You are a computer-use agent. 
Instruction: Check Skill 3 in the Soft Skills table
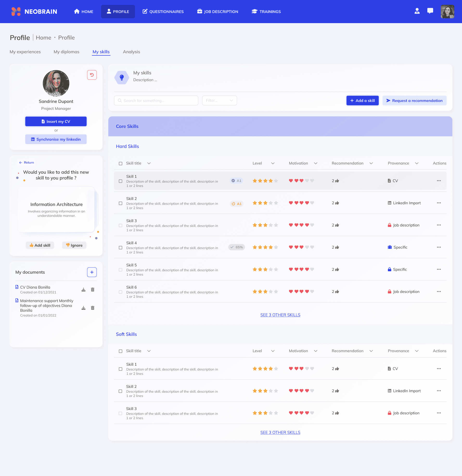[x=120, y=413]
